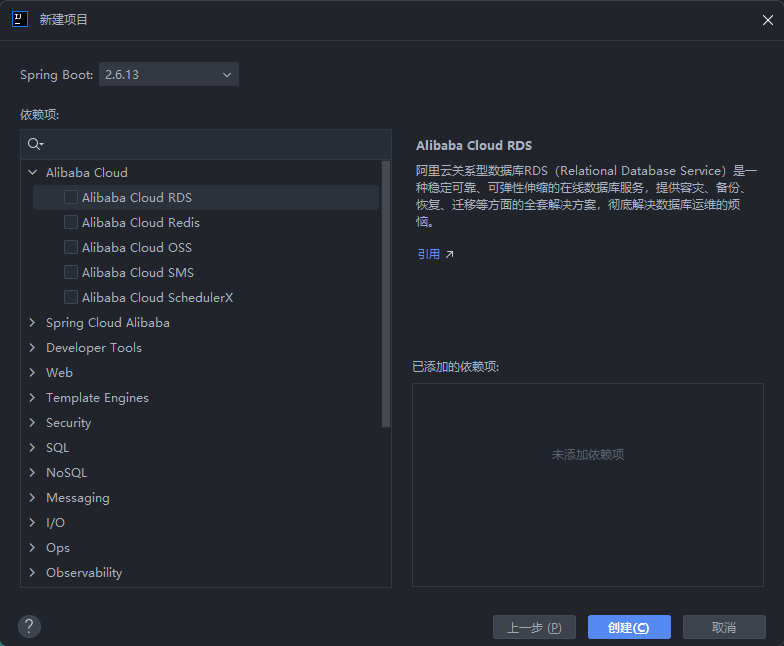Image resolution: width=784 pixels, height=646 pixels.
Task: Expand the Developer Tools category
Action: (x=32, y=348)
